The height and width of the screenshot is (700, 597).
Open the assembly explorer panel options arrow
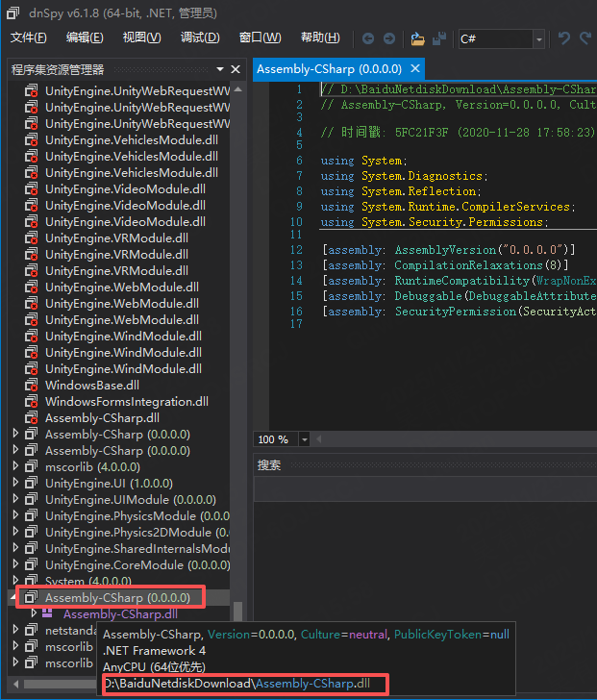(220, 69)
